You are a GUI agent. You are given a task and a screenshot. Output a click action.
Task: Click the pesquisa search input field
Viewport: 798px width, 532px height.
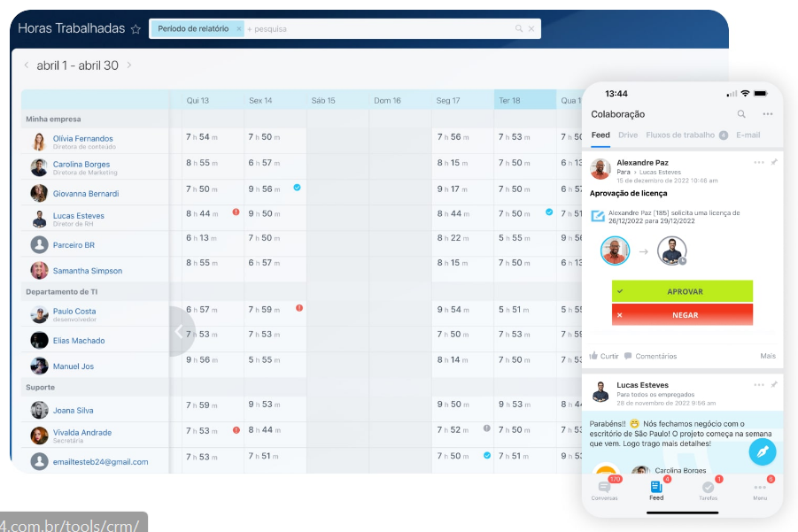coord(372,29)
